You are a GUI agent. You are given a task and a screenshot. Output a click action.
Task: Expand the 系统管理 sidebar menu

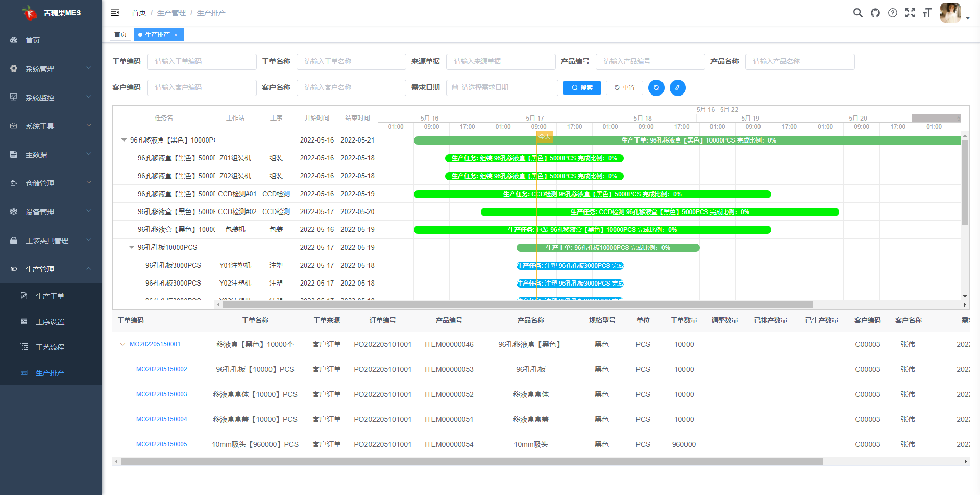coord(51,69)
